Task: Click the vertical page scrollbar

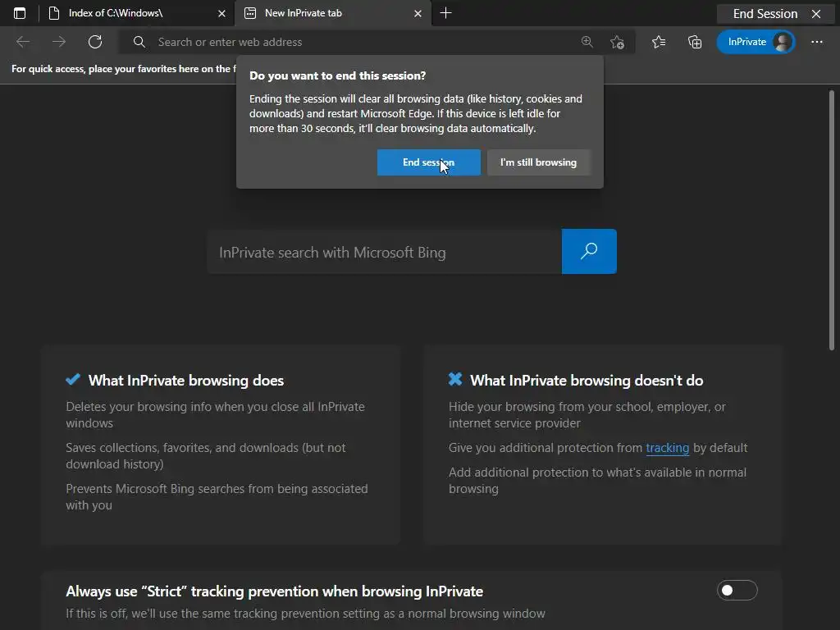Action: (832, 221)
